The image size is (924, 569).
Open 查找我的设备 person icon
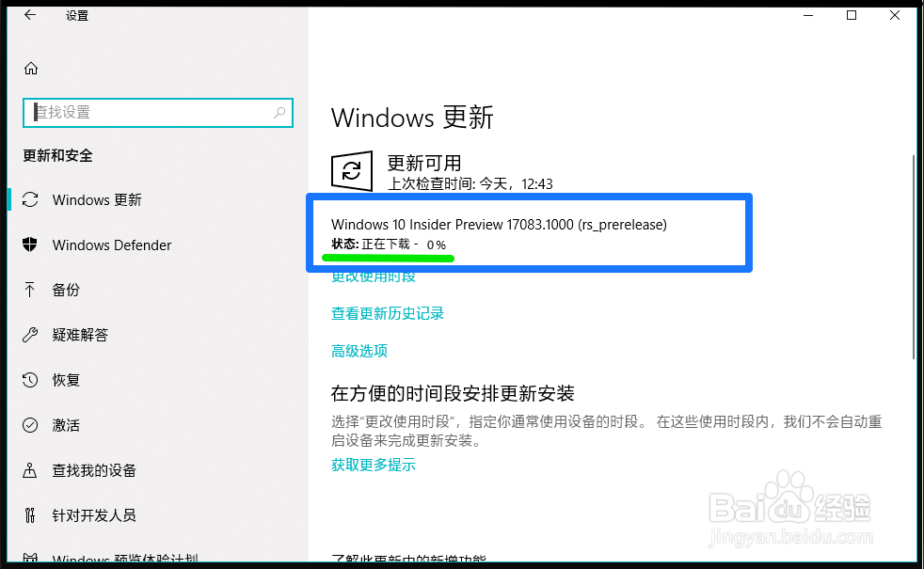[29, 470]
